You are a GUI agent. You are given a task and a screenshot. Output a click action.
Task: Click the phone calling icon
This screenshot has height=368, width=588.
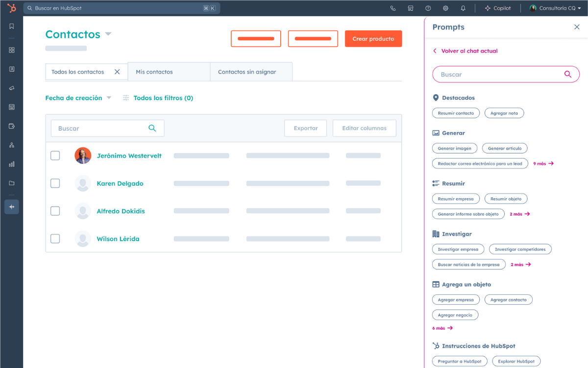click(393, 8)
